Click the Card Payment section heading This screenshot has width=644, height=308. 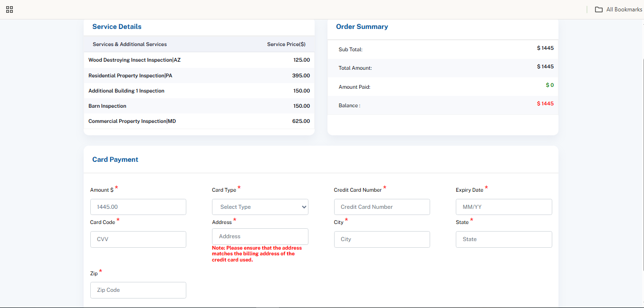115,159
